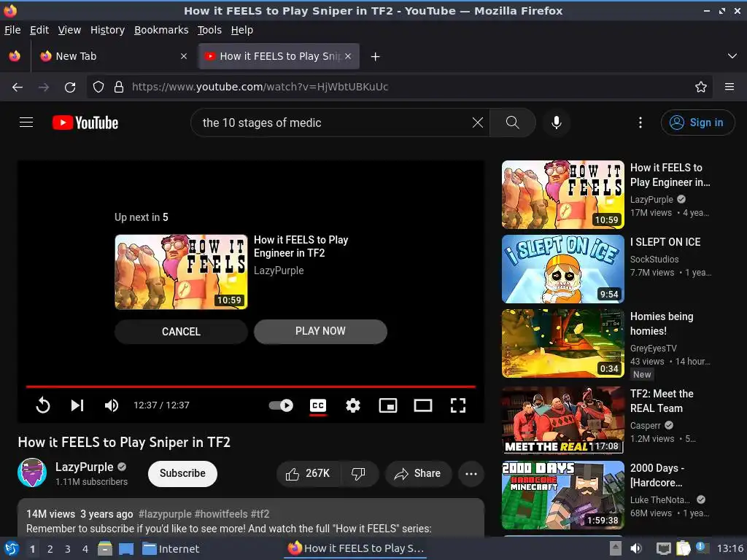
Task: Close the YouTube Sniper tab
Action: 348,56
